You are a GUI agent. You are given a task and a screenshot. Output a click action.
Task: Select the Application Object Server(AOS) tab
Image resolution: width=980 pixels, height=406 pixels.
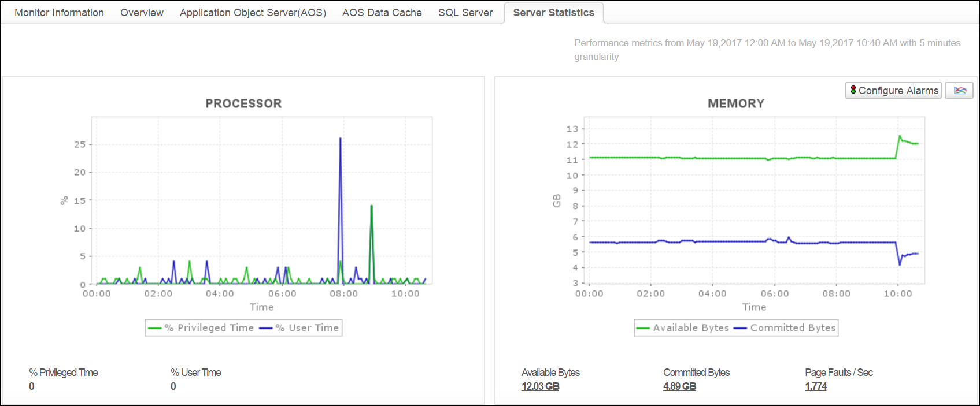click(253, 13)
